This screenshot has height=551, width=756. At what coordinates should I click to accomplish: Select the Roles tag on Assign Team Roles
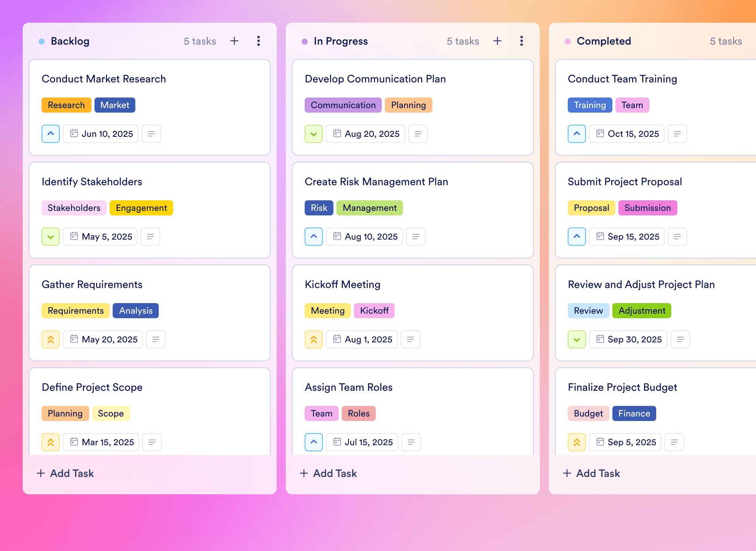click(359, 413)
